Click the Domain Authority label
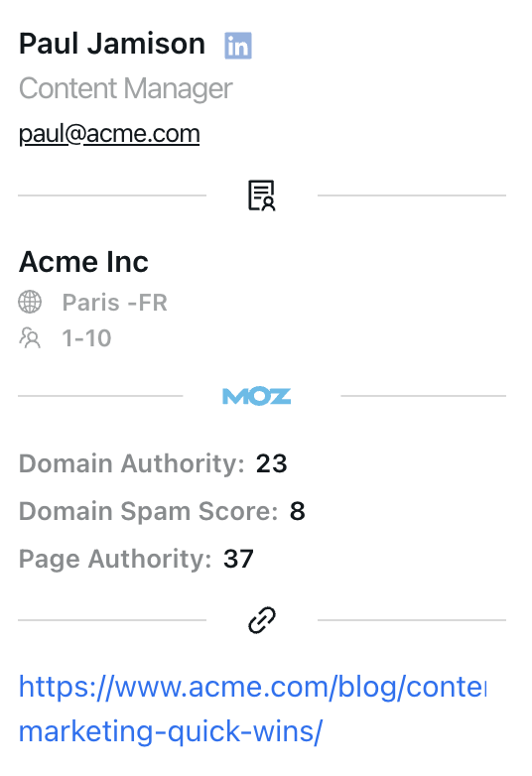Image resolution: width=532 pixels, height=776 pixels. point(132,463)
